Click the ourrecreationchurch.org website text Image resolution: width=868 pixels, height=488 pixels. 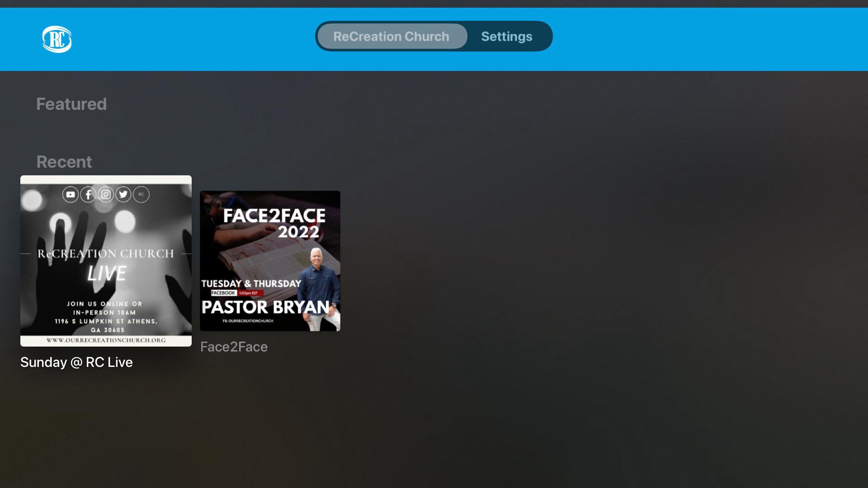pyautogui.click(x=106, y=341)
